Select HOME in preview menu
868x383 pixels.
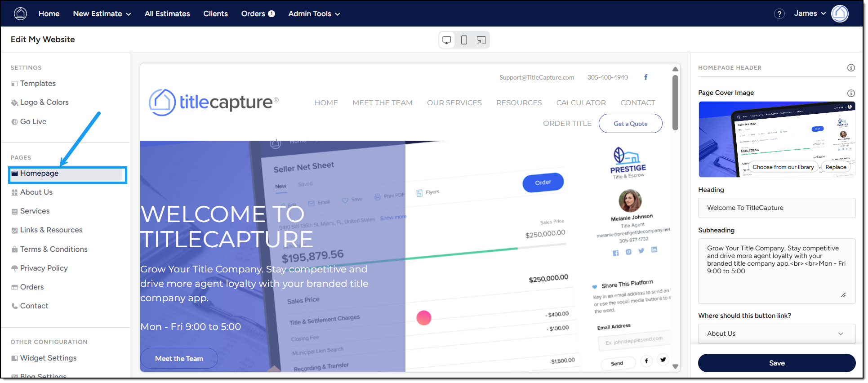[x=326, y=103]
